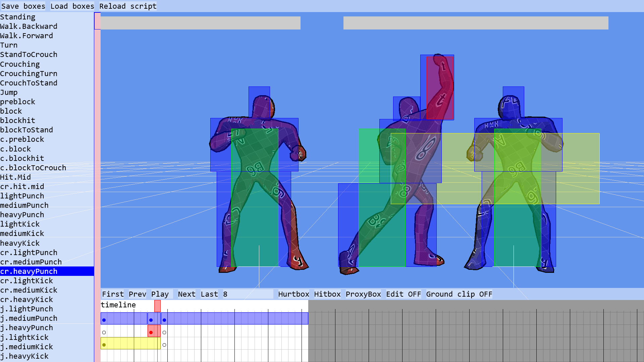Select the Hitbox box type
644x362 pixels.
coord(327,294)
